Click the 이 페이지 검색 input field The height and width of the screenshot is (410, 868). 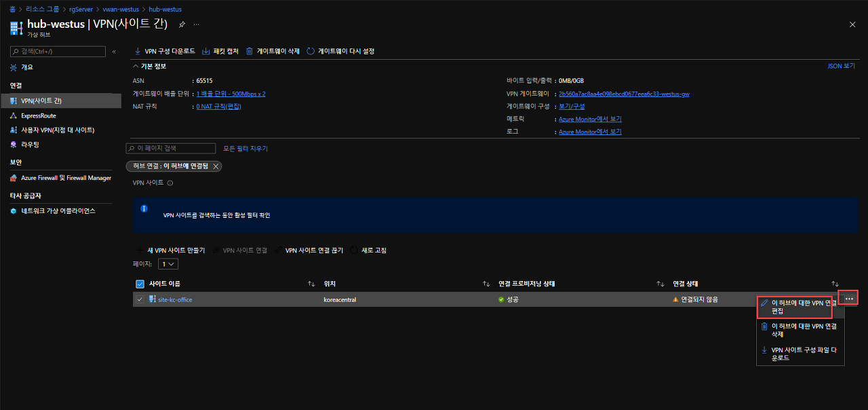[x=171, y=148]
